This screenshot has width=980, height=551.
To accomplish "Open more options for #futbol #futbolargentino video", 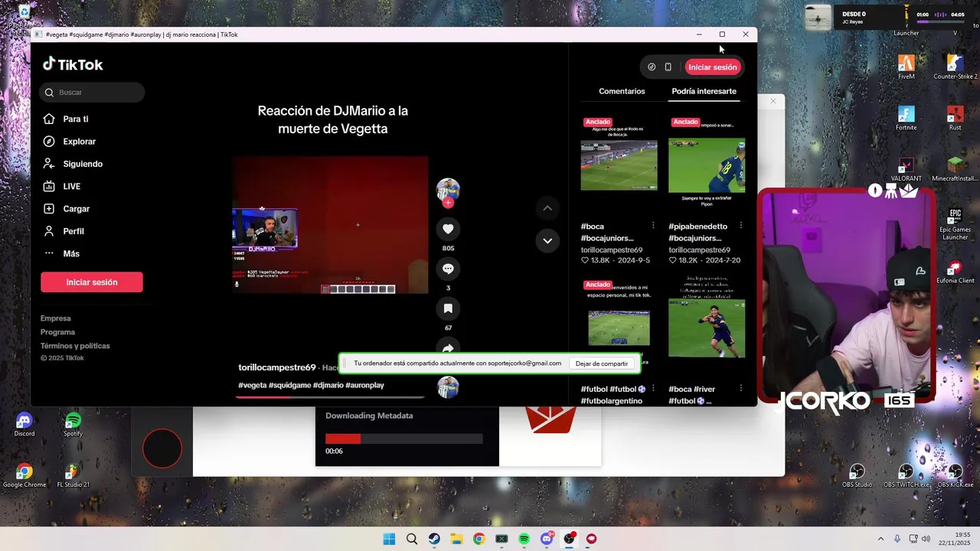I will (653, 388).
